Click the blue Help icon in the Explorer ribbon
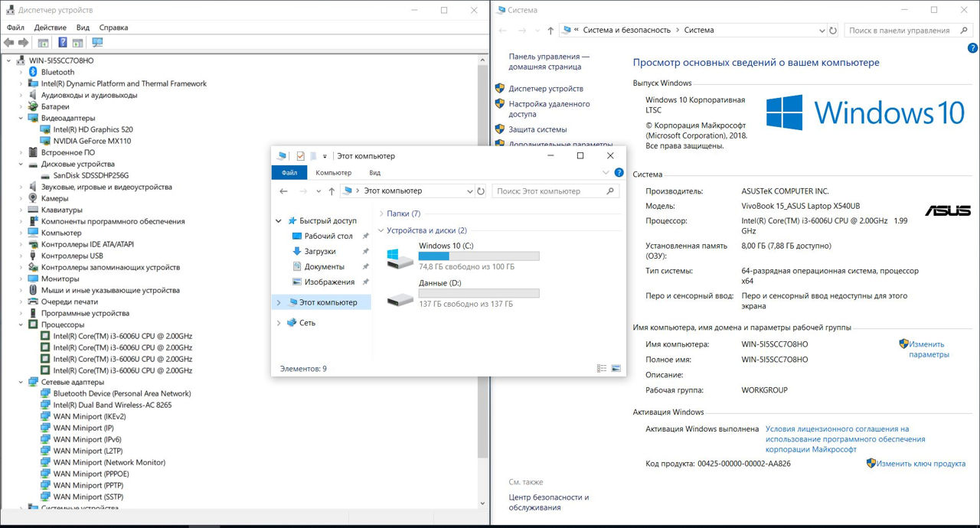This screenshot has height=528, width=980. pos(619,173)
